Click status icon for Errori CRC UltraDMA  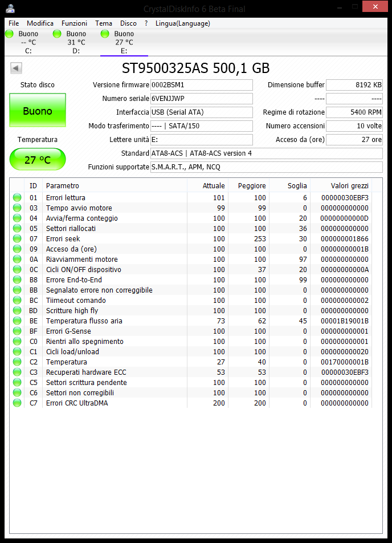(x=17, y=403)
